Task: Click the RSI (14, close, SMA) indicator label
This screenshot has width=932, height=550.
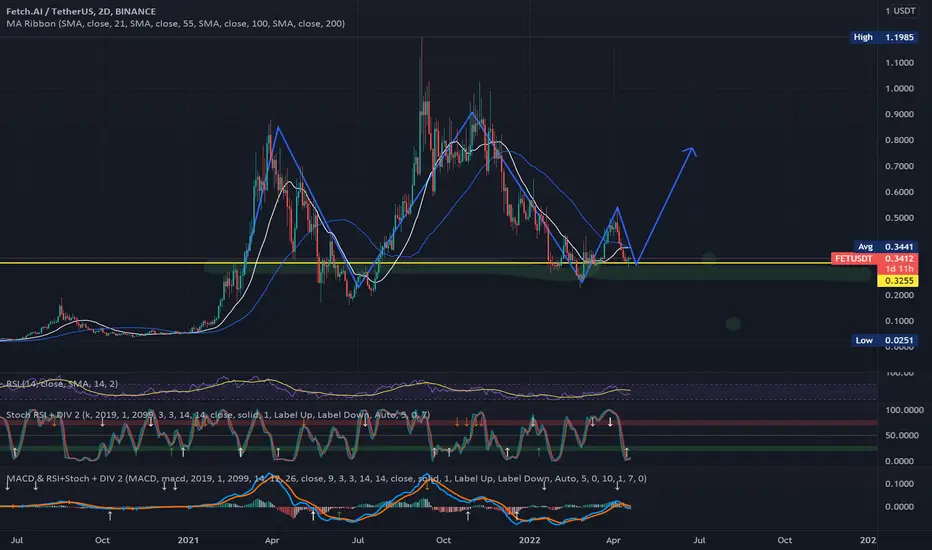Action: [x=62, y=384]
